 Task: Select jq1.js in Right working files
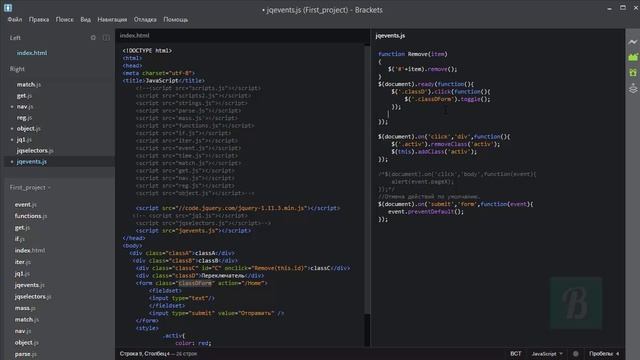[x=24, y=140]
